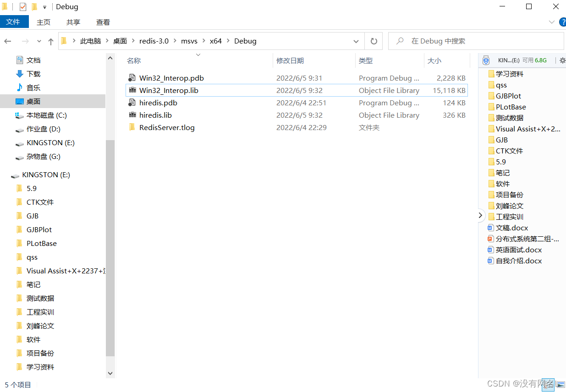Click the sort arrow on the 名称 column header
Image resolution: width=566 pixels, height=392 pixels.
[x=198, y=54]
